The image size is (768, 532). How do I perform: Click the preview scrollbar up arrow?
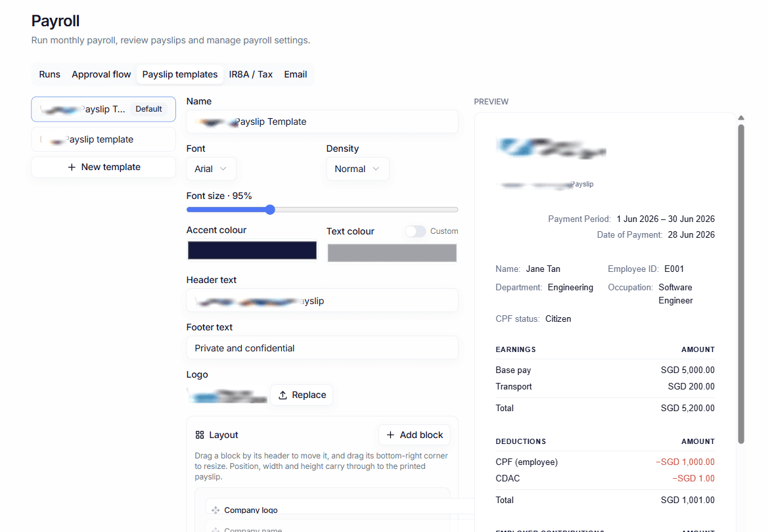pos(741,118)
